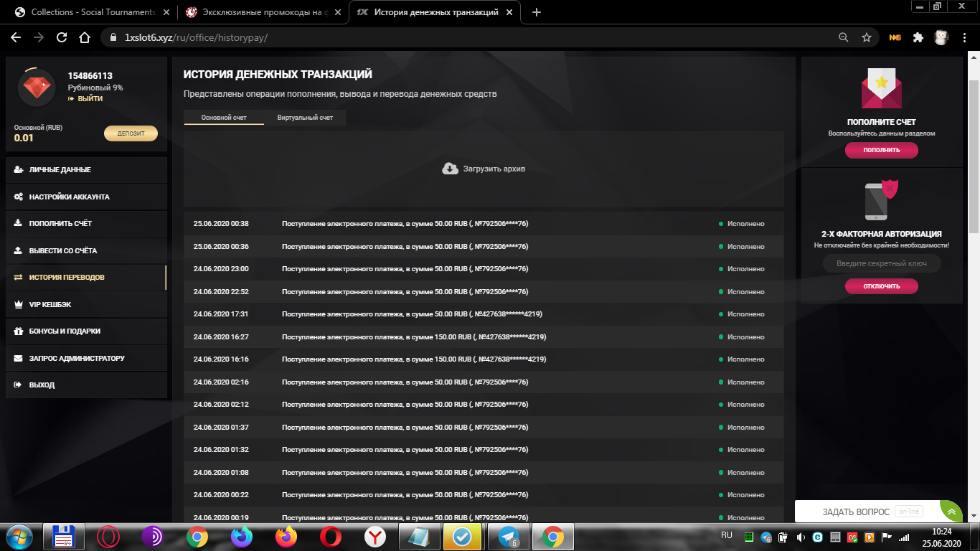
Task: Bookmark this page with the star icon
Action: [x=867, y=37]
